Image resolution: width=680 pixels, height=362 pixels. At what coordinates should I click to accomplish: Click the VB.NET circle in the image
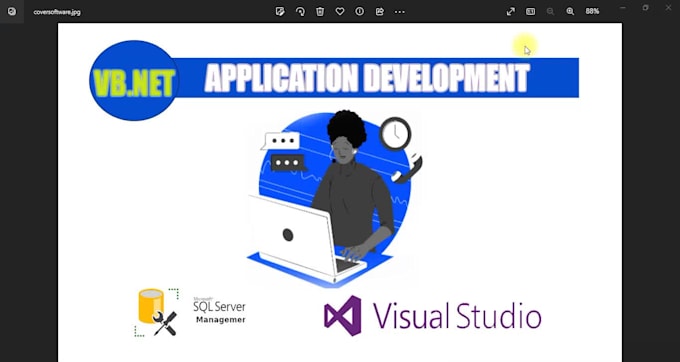coord(134,81)
